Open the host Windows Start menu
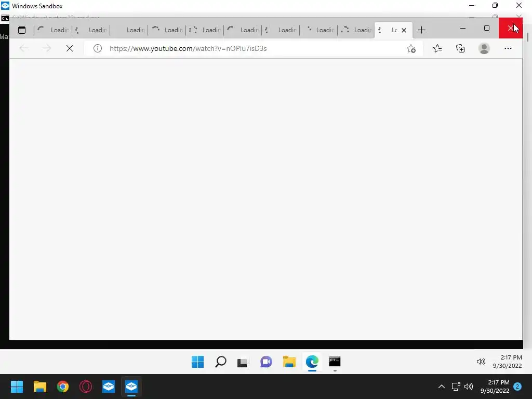 [17, 387]
